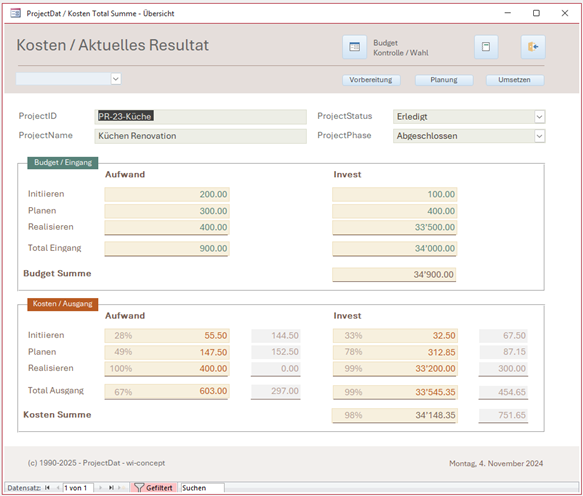Screen dimensions: 583x496
Task: Click the Suchen search box
Action: (x=202, y=488)
